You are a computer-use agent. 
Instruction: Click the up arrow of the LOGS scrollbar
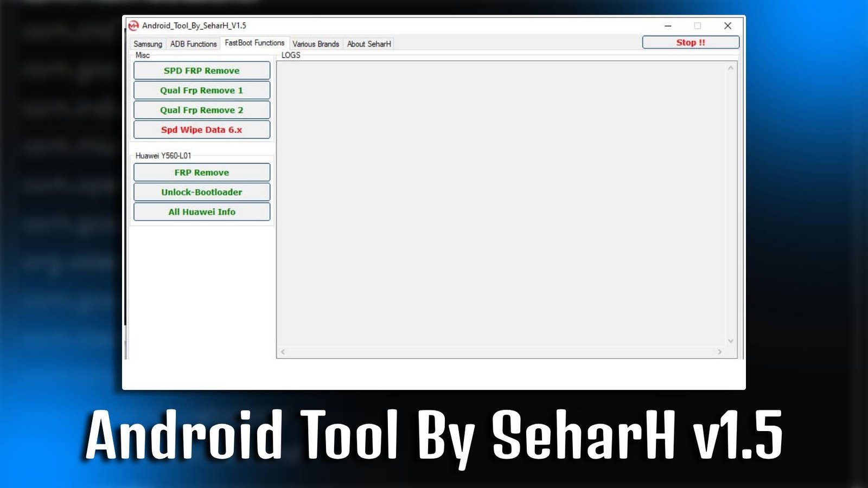point(732,68)
